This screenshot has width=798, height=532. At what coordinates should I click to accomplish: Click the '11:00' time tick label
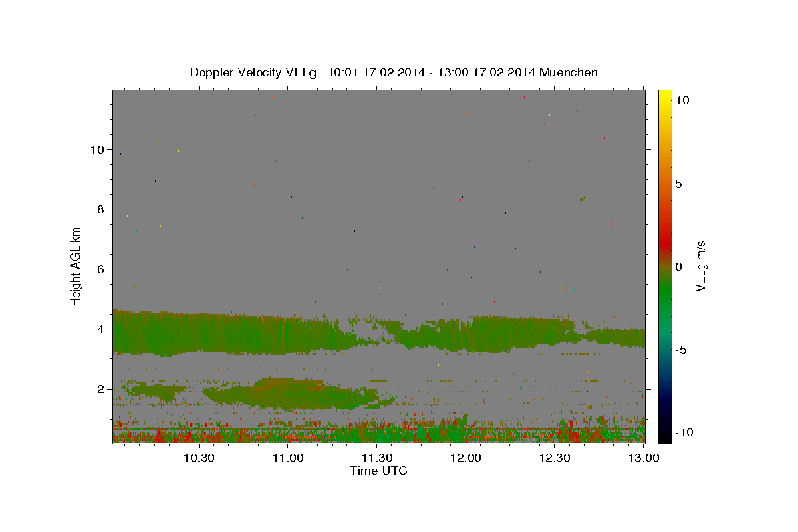tap(288, 458)
